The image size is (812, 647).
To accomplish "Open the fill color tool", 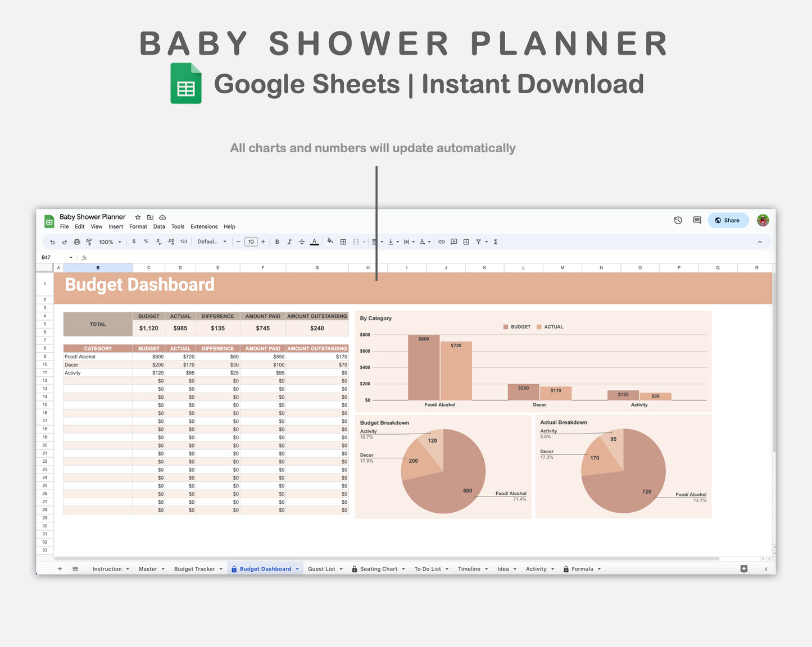I will coord(330,242).
